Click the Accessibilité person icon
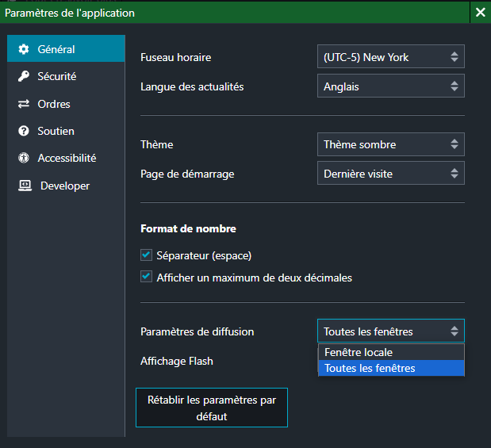The image size is (491, 448). click(23, 158)
